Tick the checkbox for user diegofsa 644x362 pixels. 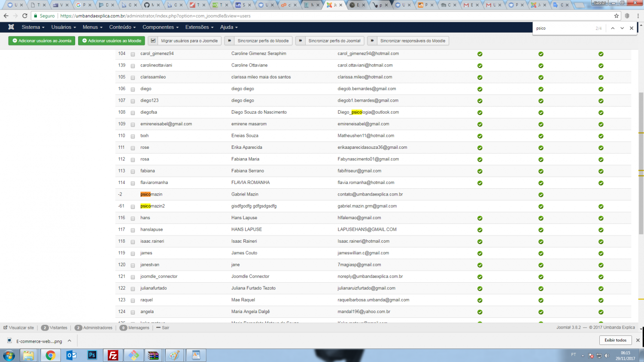(133, 113)
